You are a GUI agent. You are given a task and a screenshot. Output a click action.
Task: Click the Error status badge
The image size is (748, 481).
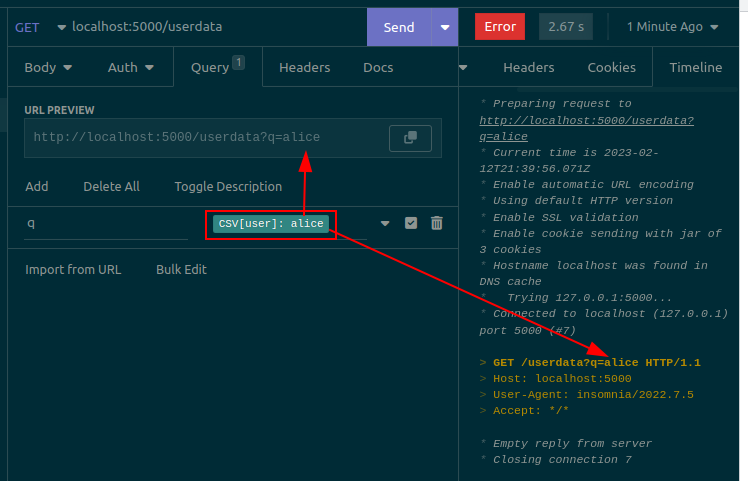tap(500, 27)
